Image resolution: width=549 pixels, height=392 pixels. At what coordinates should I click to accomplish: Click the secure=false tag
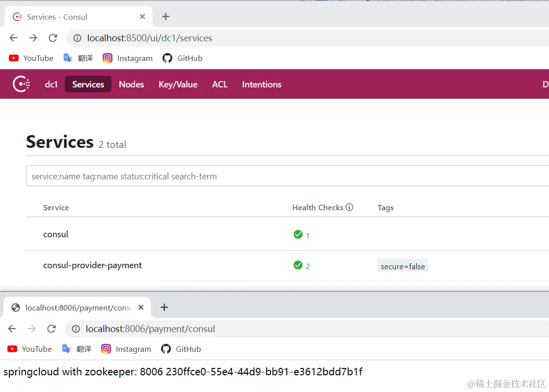[403, 266]
